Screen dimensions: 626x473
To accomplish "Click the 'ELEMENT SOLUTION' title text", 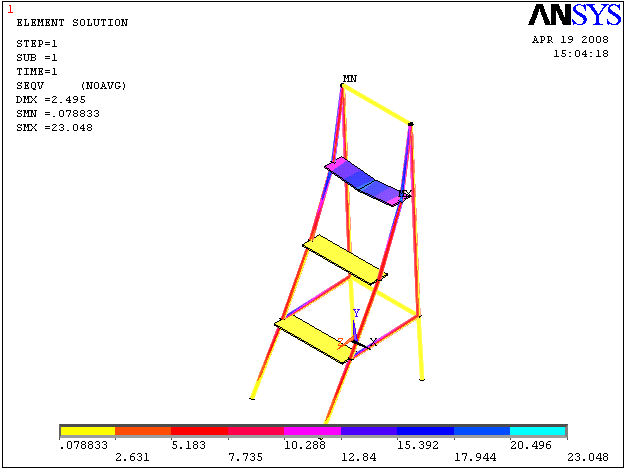I will coord(72,23).
